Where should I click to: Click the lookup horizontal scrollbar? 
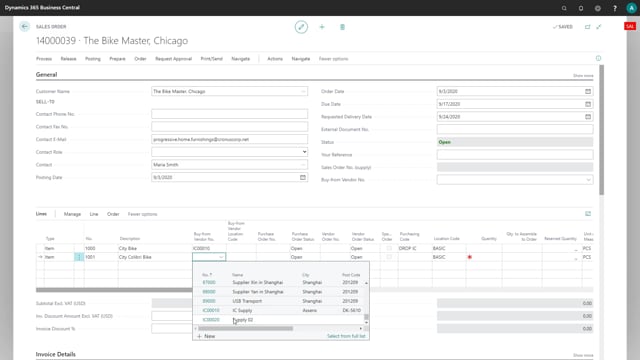click(x=245, y=328)
